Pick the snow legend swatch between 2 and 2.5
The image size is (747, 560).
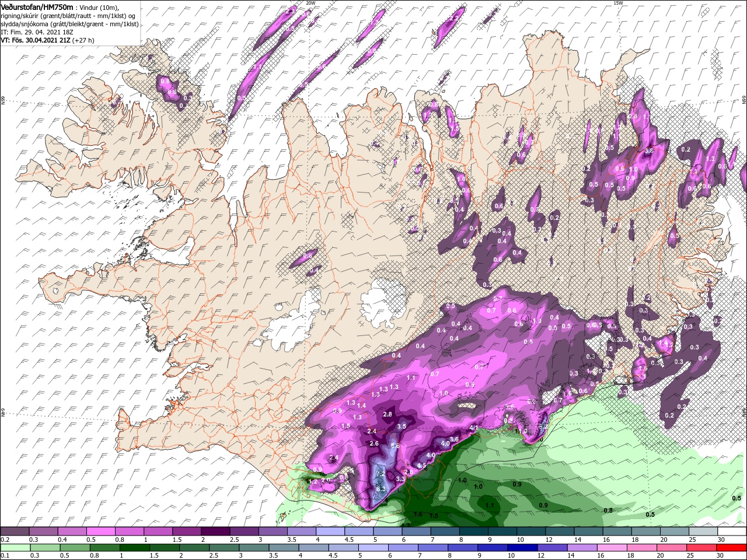(215, 531)
